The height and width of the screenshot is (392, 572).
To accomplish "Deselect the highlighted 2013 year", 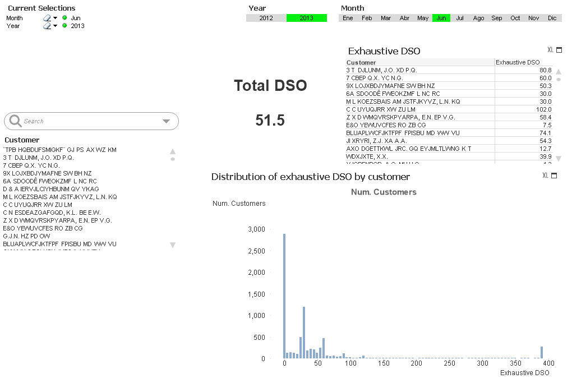I will tap(306, 18).
